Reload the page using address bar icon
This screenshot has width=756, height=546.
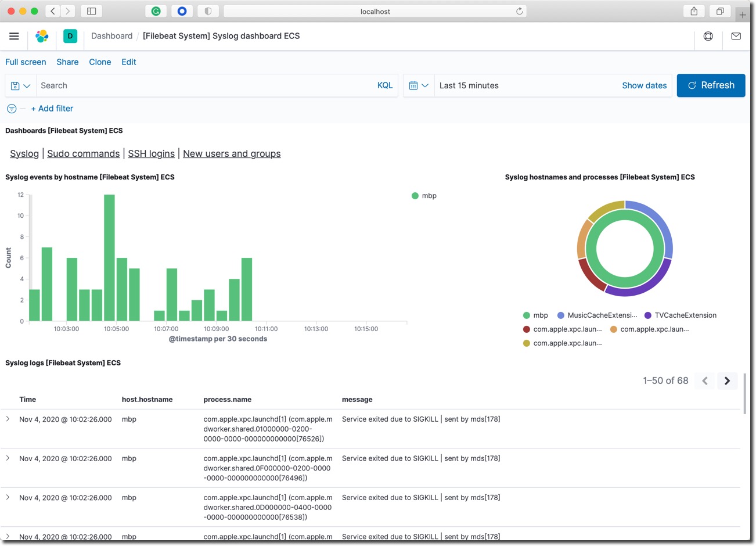point(519,11)
